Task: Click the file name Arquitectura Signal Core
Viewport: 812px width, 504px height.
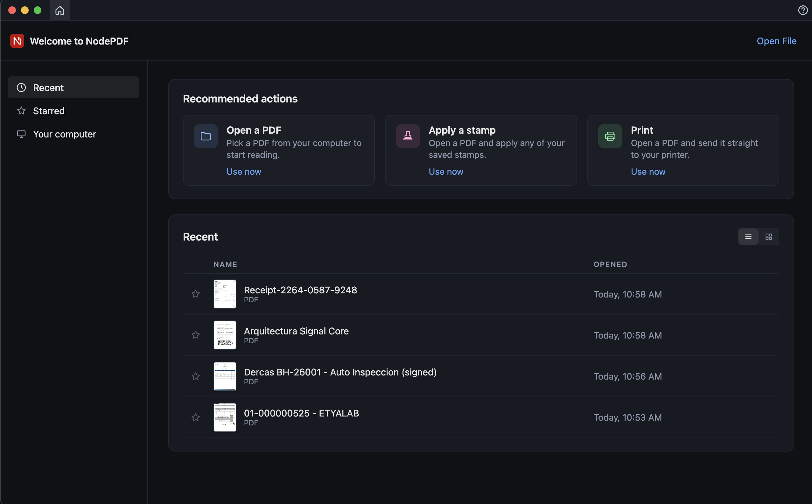Action: (296, 331)
